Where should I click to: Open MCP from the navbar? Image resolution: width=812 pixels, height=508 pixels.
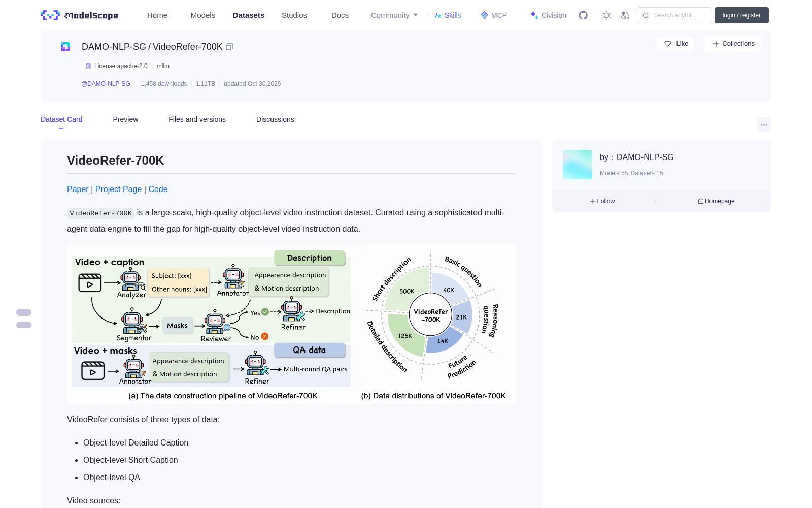click(494, 15)
